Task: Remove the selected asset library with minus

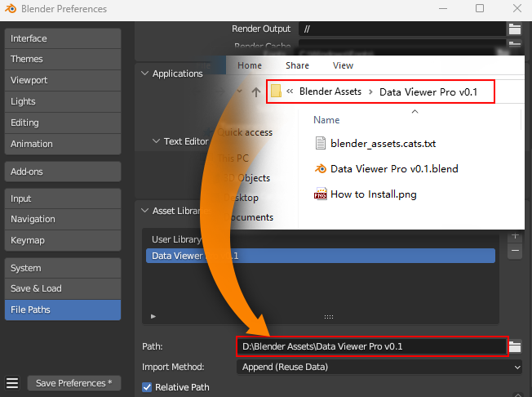Action: click(x=515, y=252)
